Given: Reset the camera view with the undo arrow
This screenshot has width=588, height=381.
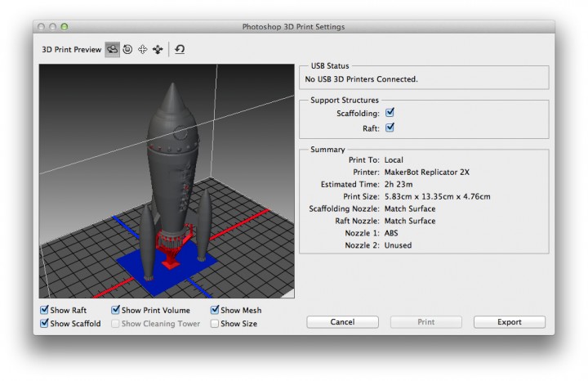Looking at the screenshot, I should coord(180,49).
